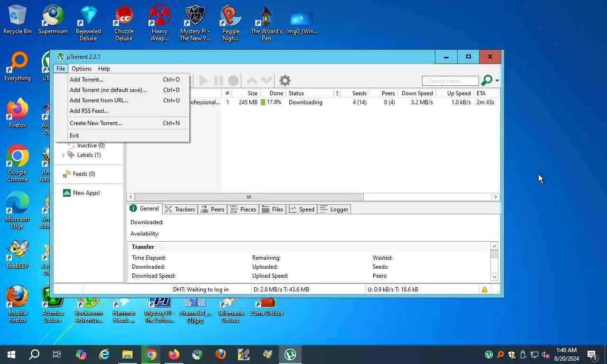The image size is (607, 364).
Task: Switch to the Peers tab
Action: (212, 209)
